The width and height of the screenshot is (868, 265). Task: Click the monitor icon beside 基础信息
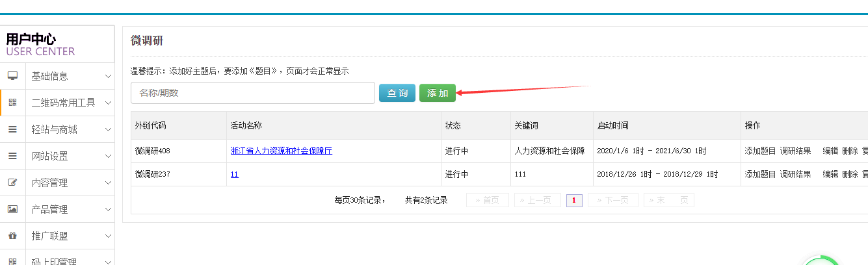[x=12, y=76]
